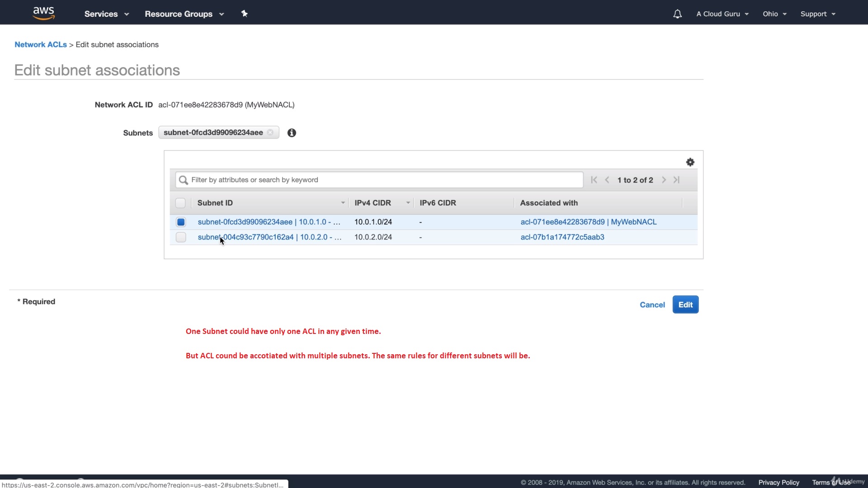Go to first page arrow in pagination

[x=594, y=180]
